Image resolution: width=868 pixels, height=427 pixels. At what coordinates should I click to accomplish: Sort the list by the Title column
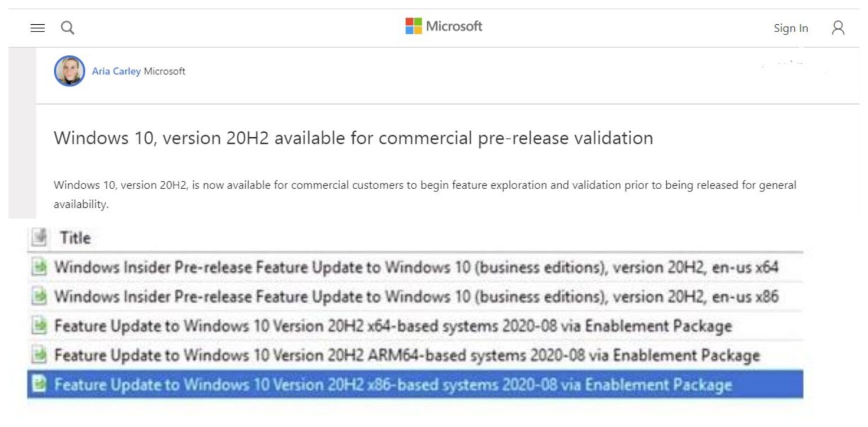[75, 238]
